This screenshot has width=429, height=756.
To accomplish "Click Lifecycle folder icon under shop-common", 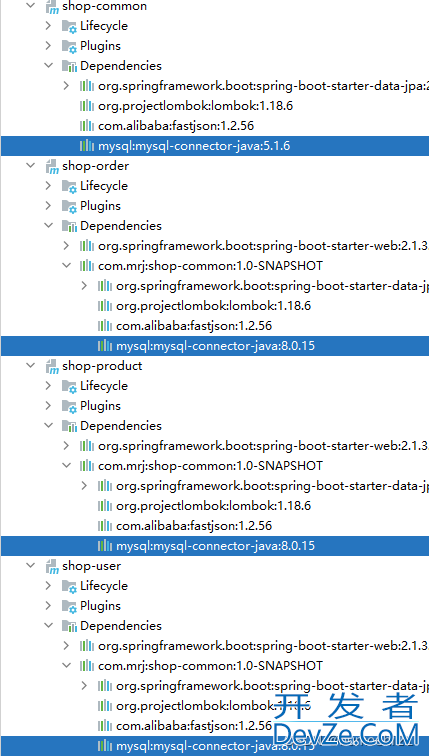I will [x=69, y=26].
